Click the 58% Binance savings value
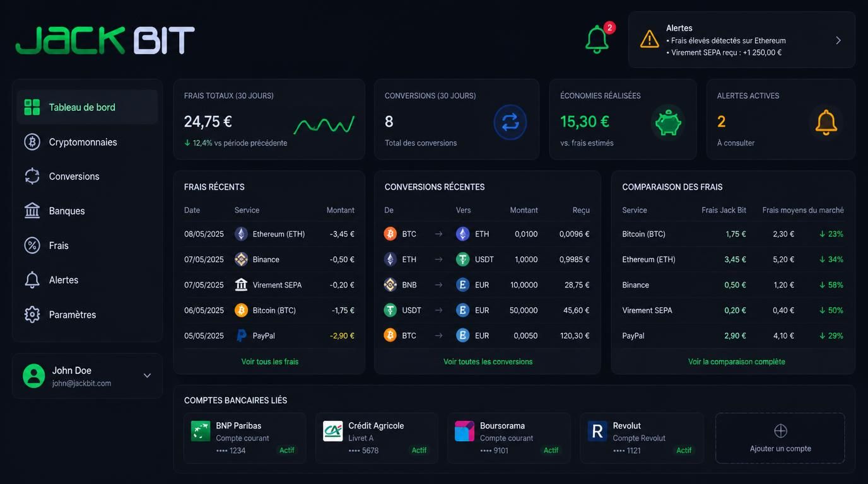 pos(831,285)
